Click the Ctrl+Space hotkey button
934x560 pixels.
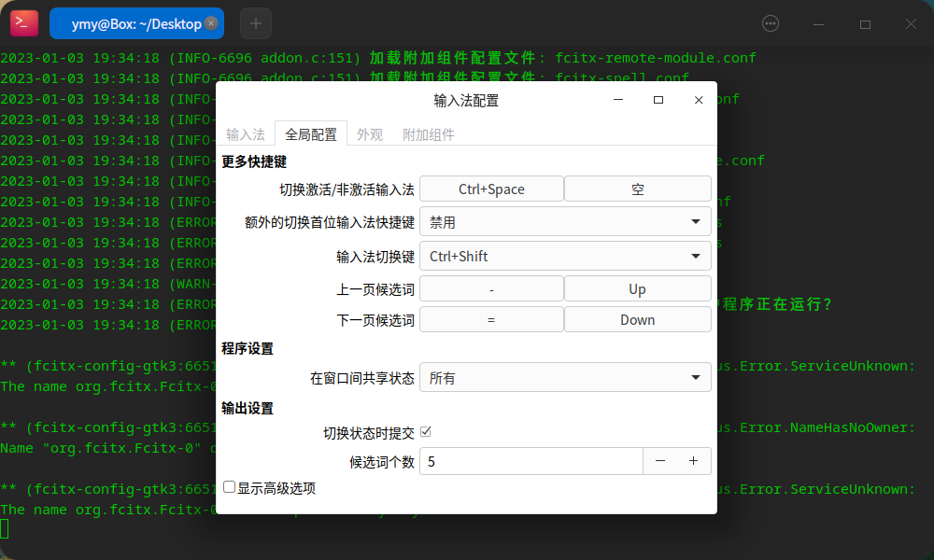[491, 188]
